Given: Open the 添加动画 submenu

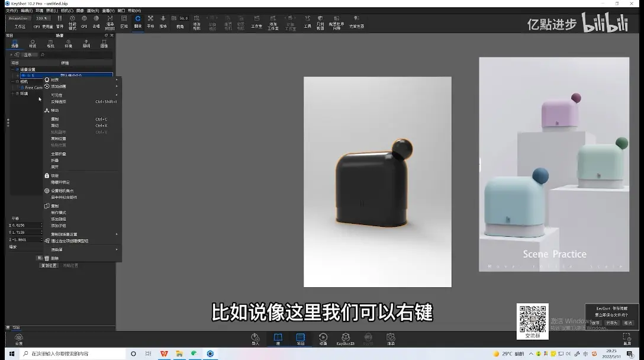Looking at the screenshot, I should [x=81, y=86].
